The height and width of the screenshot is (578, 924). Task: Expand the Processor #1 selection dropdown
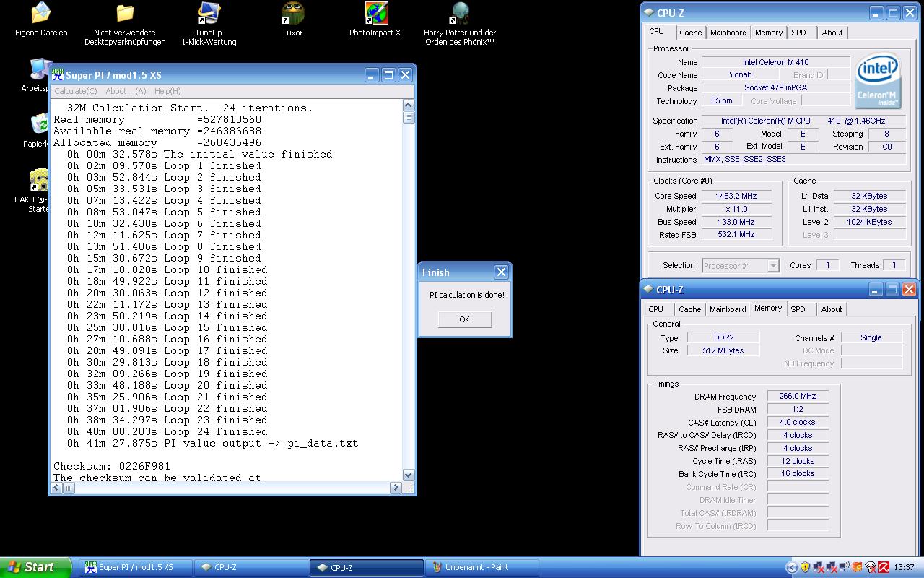coord(773,266)
